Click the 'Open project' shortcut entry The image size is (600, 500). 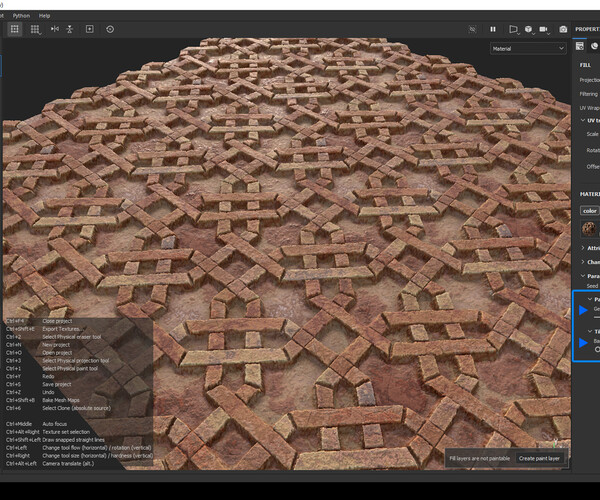coord(57,353)
